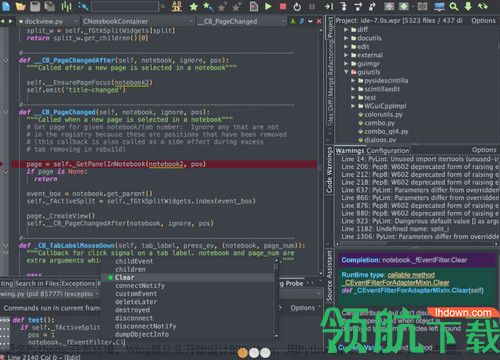Viewport: 500px width, 360px height.
Task: Click the green sync arrows toolbar icon
Action: click(483, 6)
